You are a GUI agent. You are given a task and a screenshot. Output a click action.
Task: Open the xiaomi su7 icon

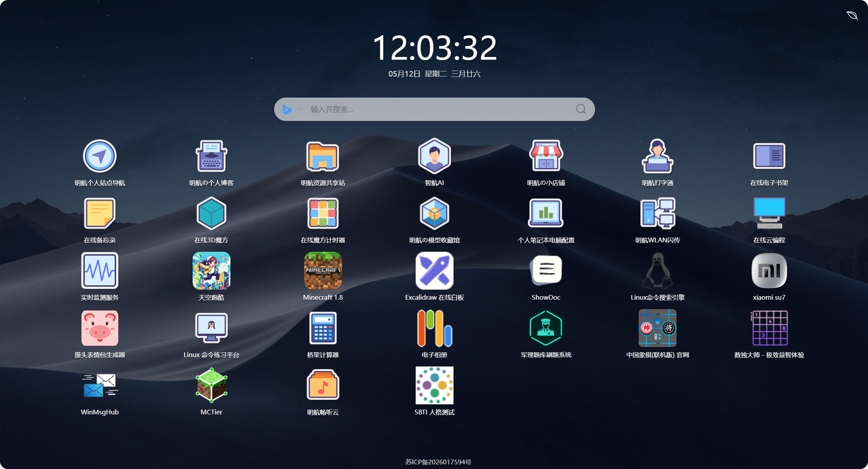769,271
